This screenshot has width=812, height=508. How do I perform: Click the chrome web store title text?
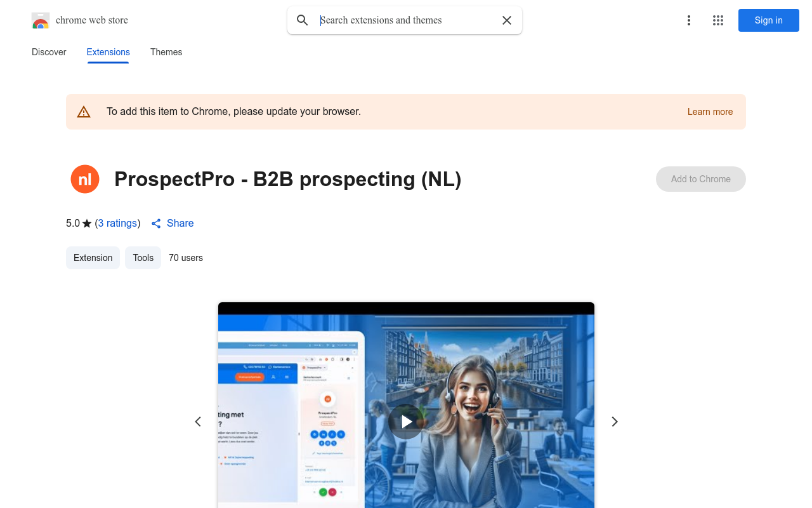92,20
